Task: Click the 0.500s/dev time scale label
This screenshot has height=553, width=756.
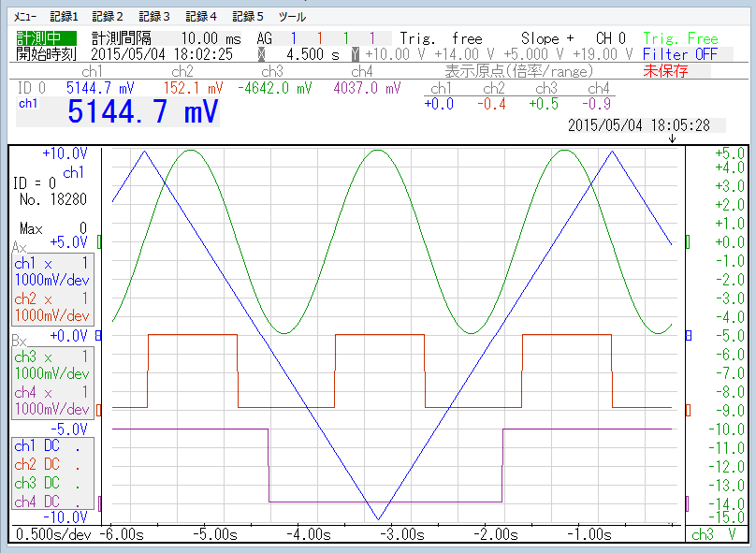Action: pyautogui.click(x=53, y=534)
